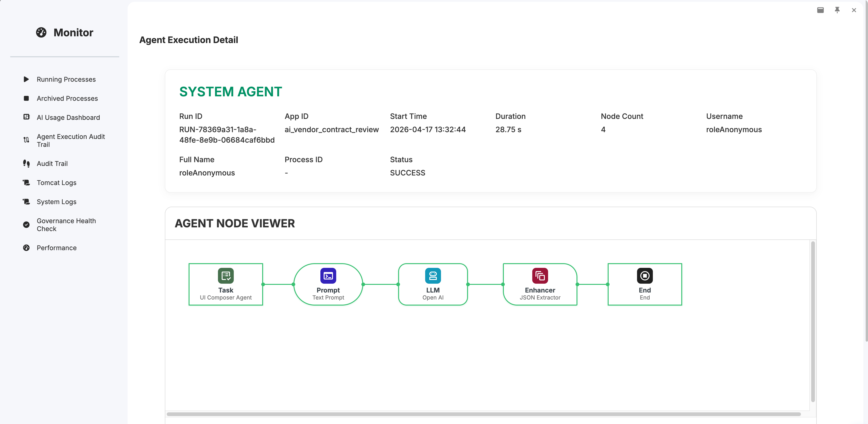Open Tomcat Logs in sidebar
Image resolution: width=868 pixels, height=424 pixels.
tap(56, 182)
